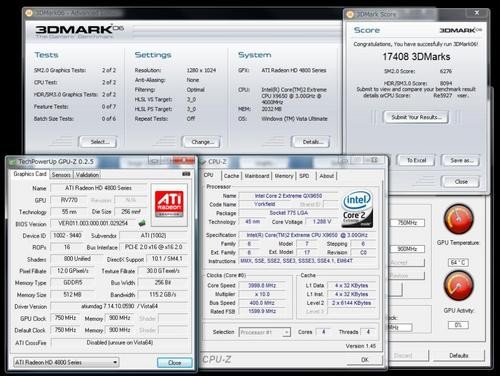This screenshot has height=376, width=500.
Task: Click the Intel Core 2 logo in CPU-Z
Action: [x=357, y=209]
